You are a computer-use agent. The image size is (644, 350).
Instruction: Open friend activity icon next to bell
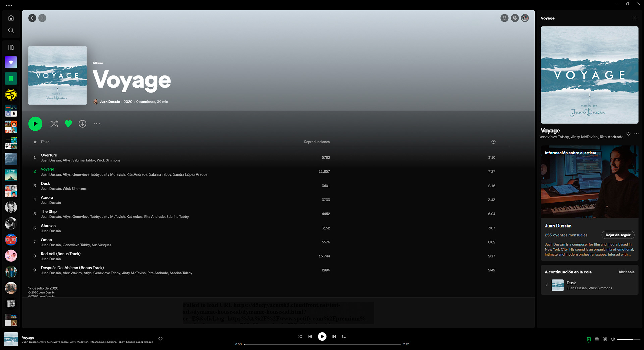[515, 18]
